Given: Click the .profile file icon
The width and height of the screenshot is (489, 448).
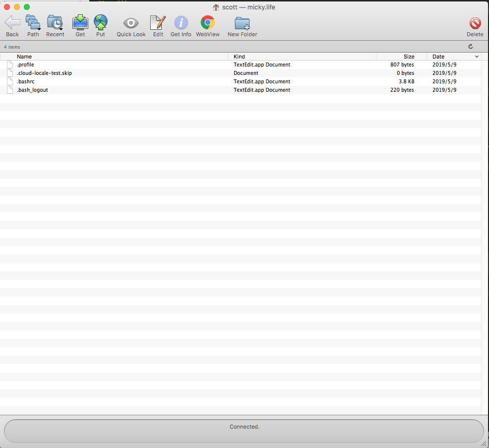Looking at the screenshot, I should [x=10, y=64].
